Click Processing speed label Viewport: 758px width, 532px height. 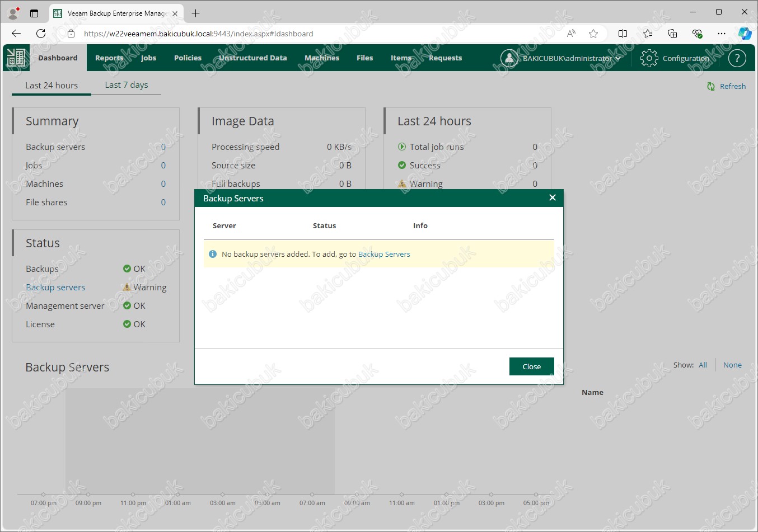(245, 147)
